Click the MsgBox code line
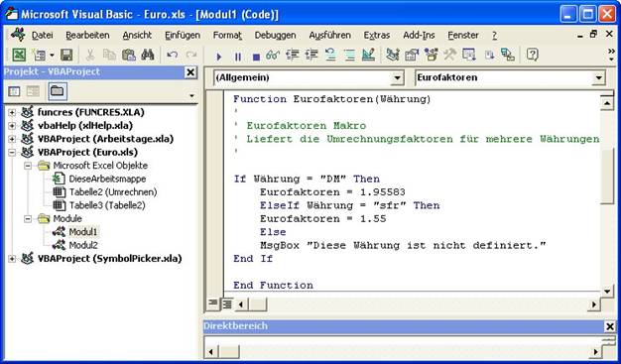This screenshot has height=364, width=621. click(403, 245)
